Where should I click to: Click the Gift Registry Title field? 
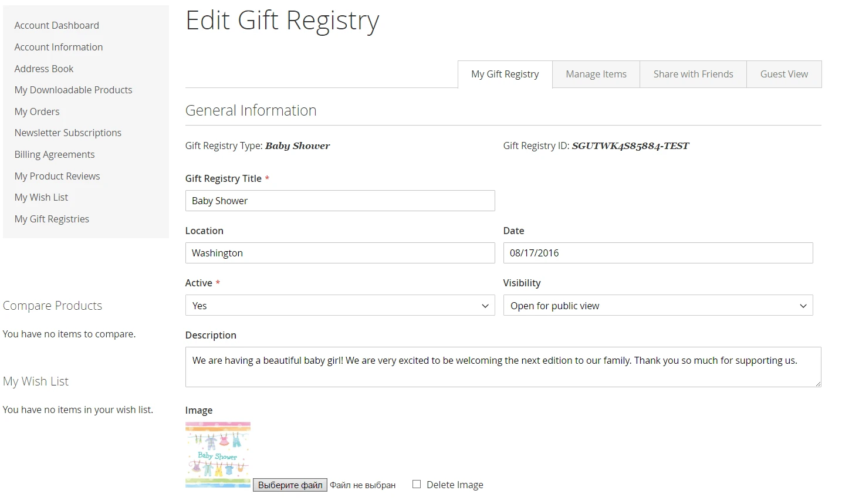click(340, 201)
